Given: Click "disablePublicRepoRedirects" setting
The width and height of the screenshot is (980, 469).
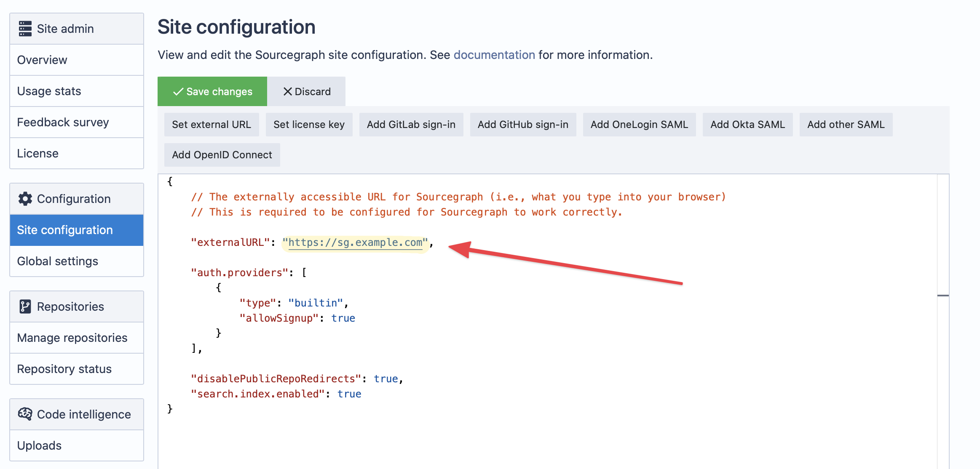Looking at the screenshot, I should [x=276, y=379].
